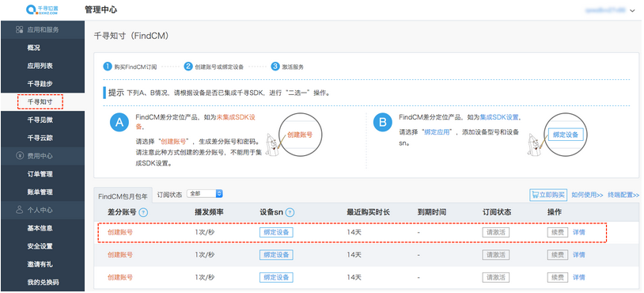Click 创建账号 in the second table row
Image resolution: width=644 pixels, height=293 pixels.
coord(120,255)
